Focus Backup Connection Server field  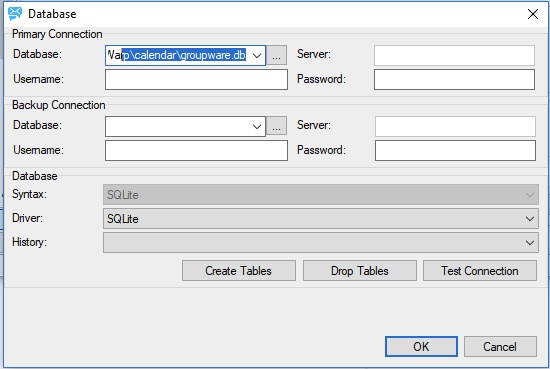click(455, 126)
